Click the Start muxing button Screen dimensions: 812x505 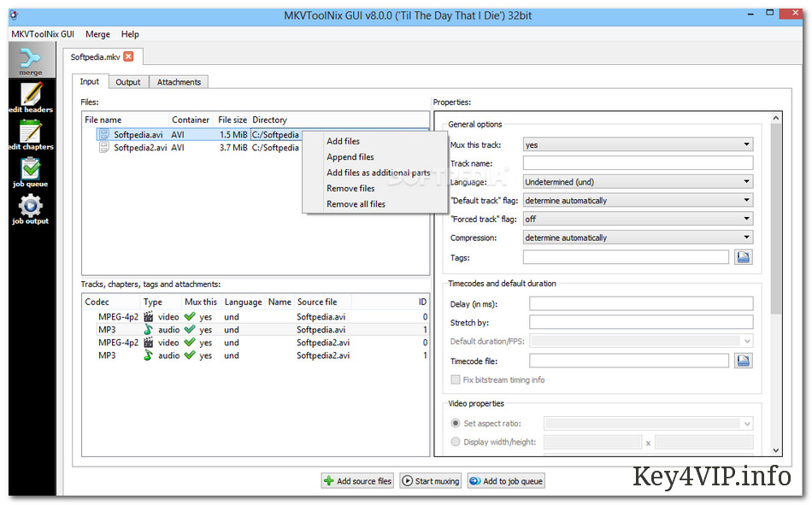pyautogui.click(x=430, y=481)
